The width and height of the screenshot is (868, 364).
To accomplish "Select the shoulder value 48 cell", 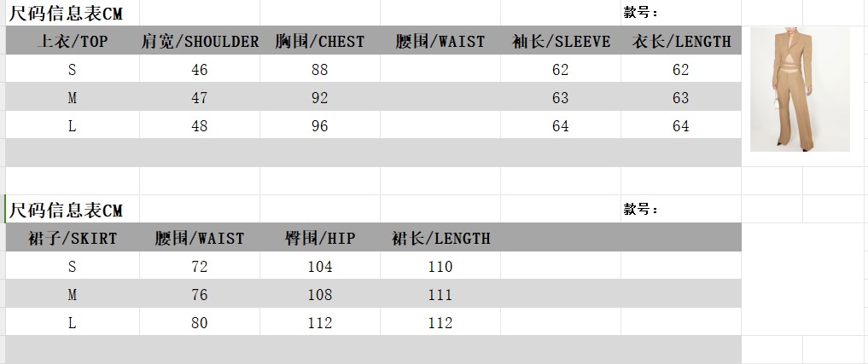I will coord(200,126).
